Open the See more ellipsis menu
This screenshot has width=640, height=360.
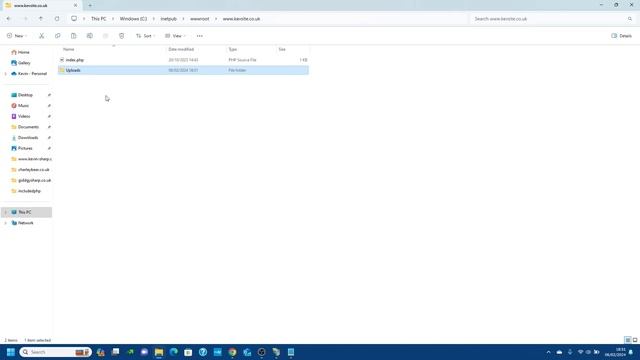[x=200, y=36]
